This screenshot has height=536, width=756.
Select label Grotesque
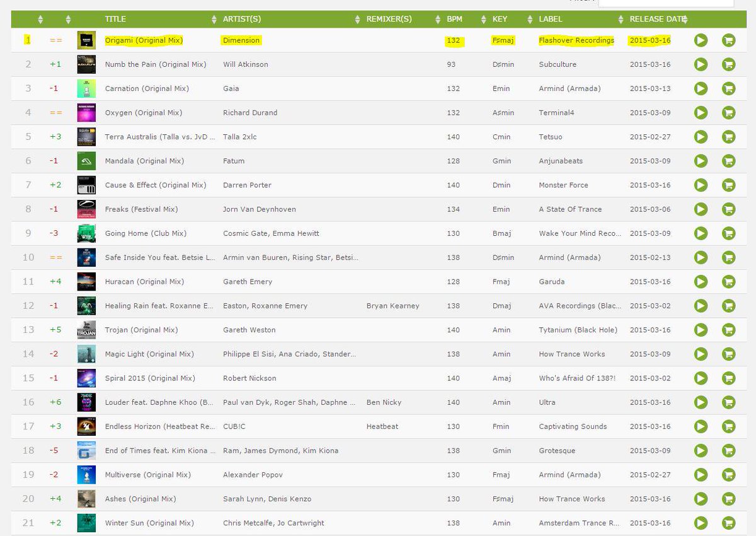point(558,450)
